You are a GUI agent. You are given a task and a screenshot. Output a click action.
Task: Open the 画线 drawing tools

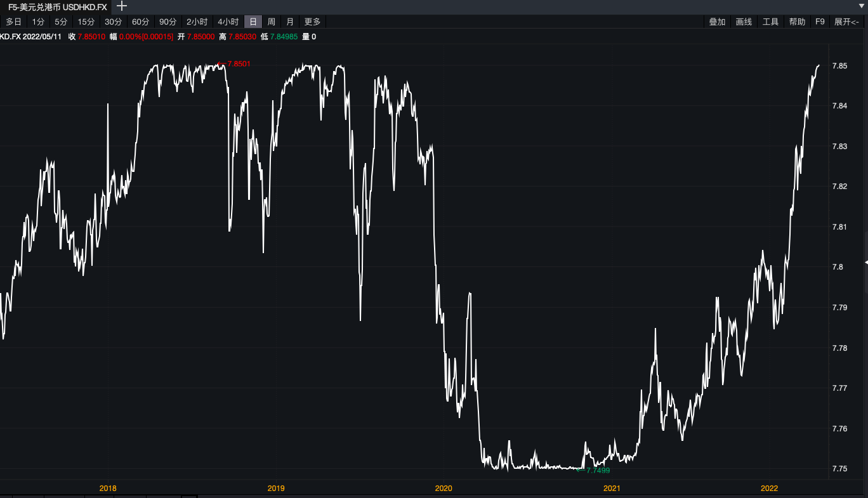point(744,22)
